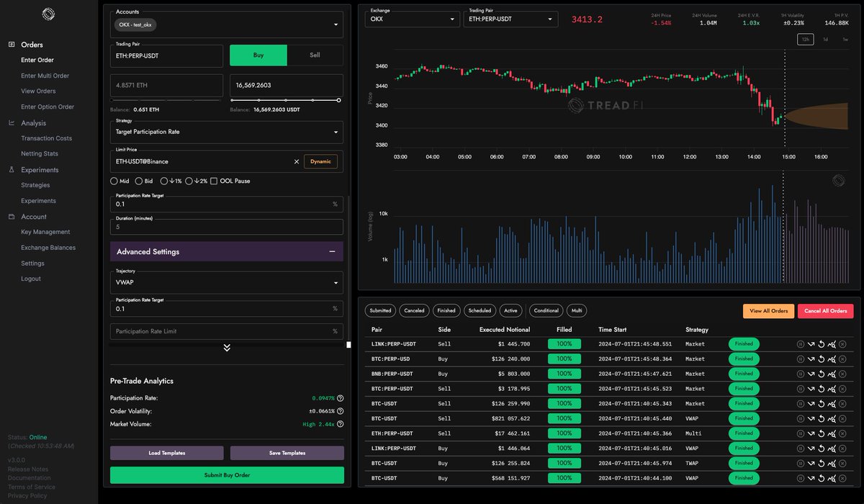The height and width of the screenshot is (504, 864).
Task: Click cancel X icon on ETH:PERP-USDT Multi row
Action: [842, 433]
